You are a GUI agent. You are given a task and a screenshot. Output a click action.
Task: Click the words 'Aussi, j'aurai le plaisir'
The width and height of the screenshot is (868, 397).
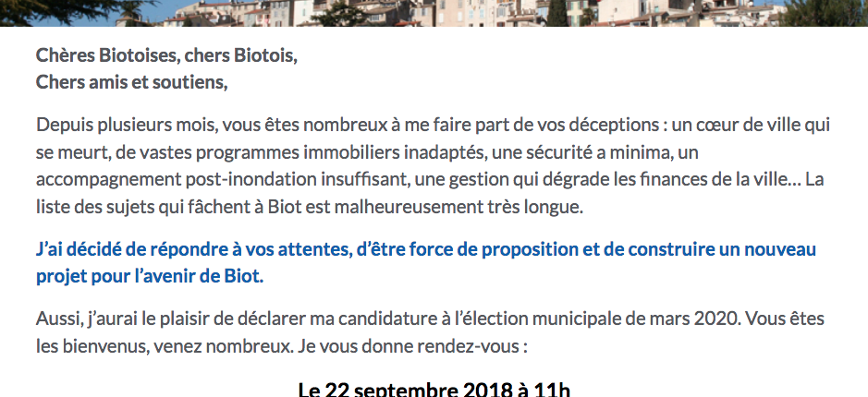pos(130,319)
